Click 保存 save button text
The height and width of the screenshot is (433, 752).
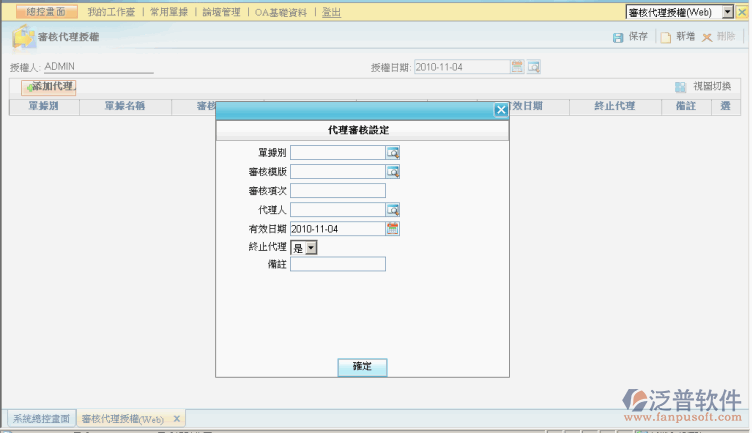point(638,36)
